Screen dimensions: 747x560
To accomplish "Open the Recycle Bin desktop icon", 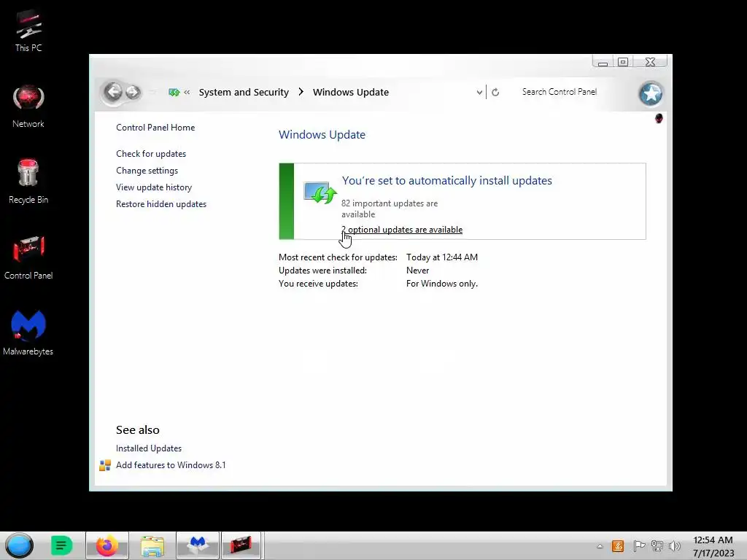I will tap(28, 182).
